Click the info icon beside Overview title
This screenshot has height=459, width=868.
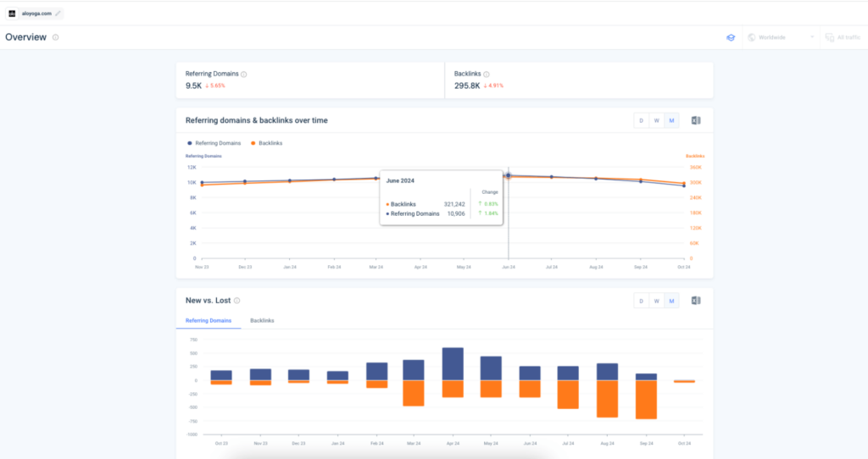[56, 37]
